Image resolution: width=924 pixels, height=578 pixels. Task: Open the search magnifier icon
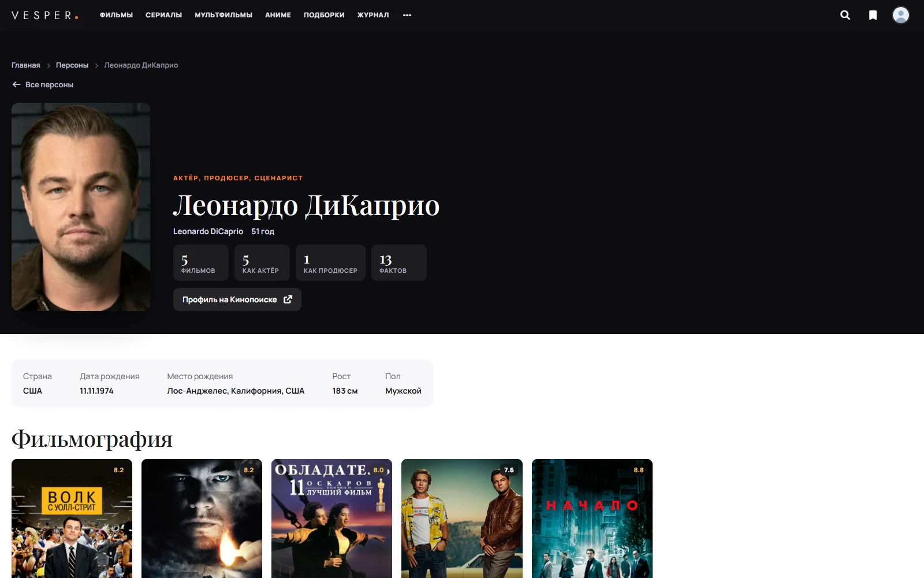coord(845,15)
